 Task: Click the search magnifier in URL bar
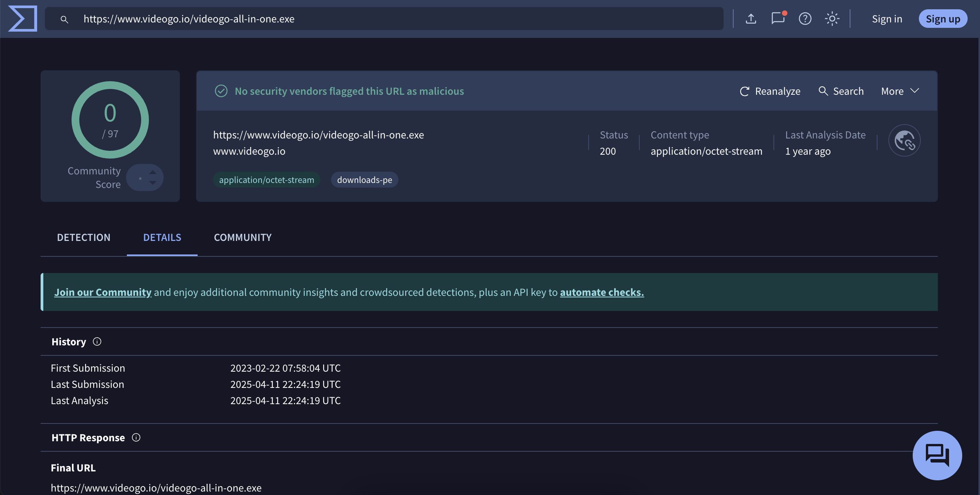(64, 19)
